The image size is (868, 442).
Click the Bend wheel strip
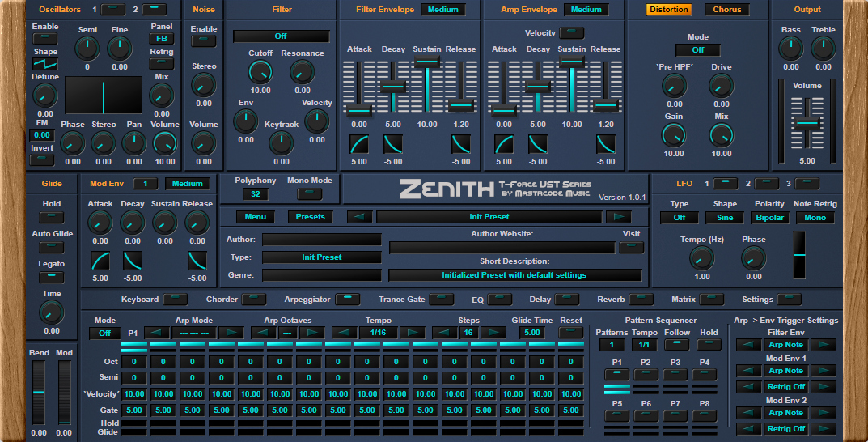[38, 392]
